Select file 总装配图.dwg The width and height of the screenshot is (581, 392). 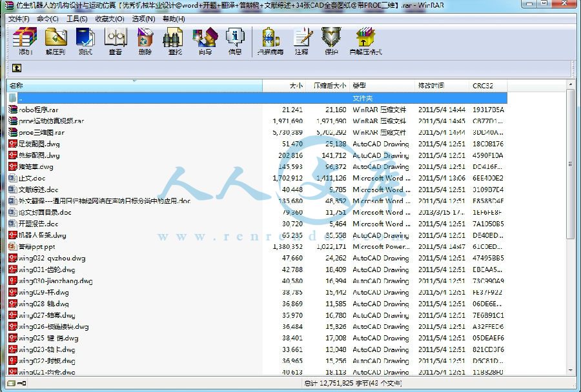click(39, 155)
